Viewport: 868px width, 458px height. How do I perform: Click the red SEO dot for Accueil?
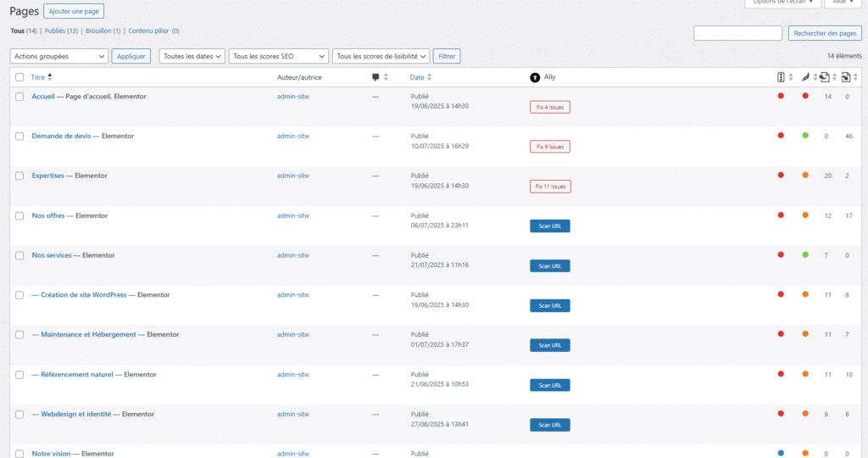781,96
